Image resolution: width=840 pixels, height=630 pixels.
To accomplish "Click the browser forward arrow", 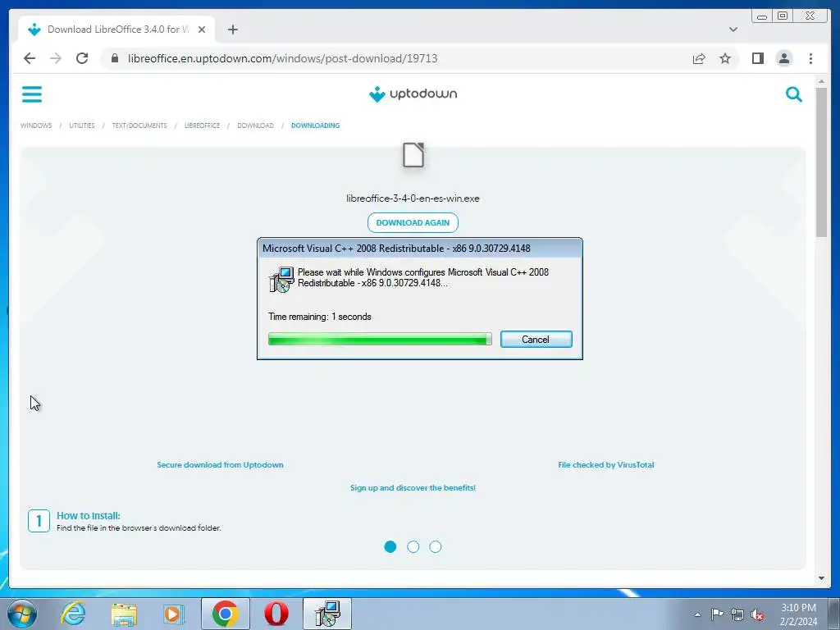I will pyautogui.click(x=56, y=58).
